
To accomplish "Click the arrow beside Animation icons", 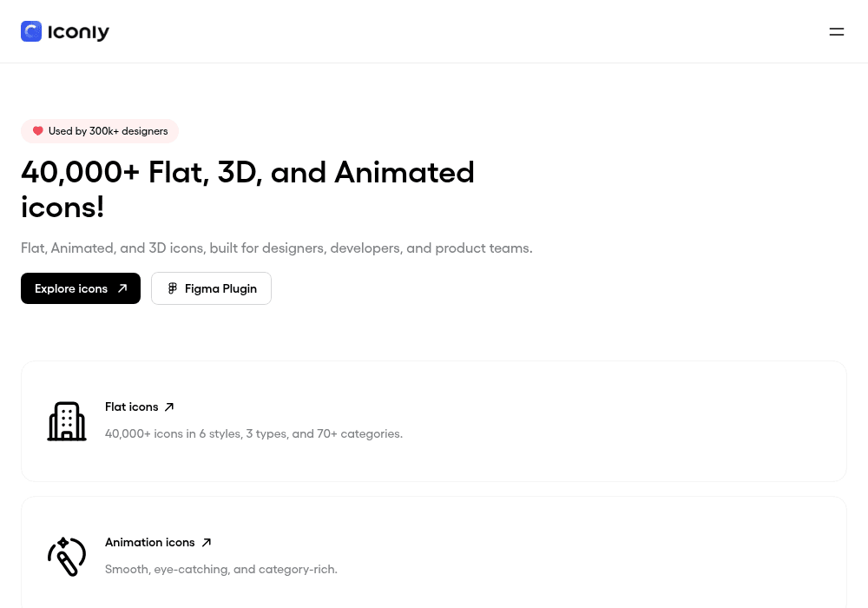I will pos(207,543).
